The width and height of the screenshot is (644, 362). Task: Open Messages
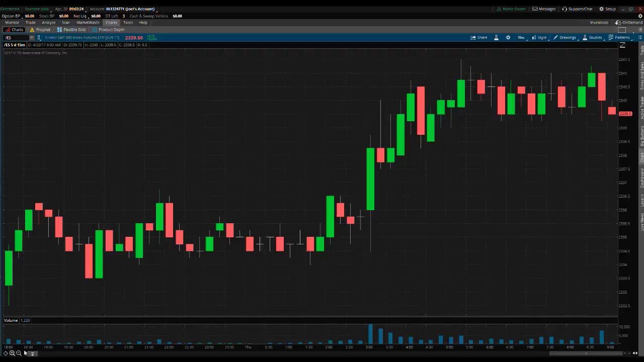pyautogui.click(x=544, y=9)
